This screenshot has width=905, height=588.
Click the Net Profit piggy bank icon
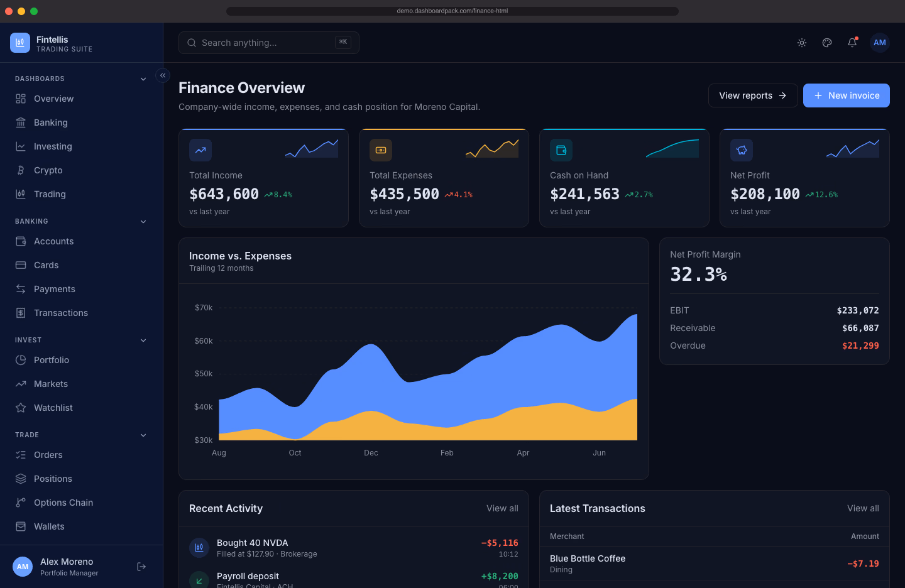[x=742, y=150]
